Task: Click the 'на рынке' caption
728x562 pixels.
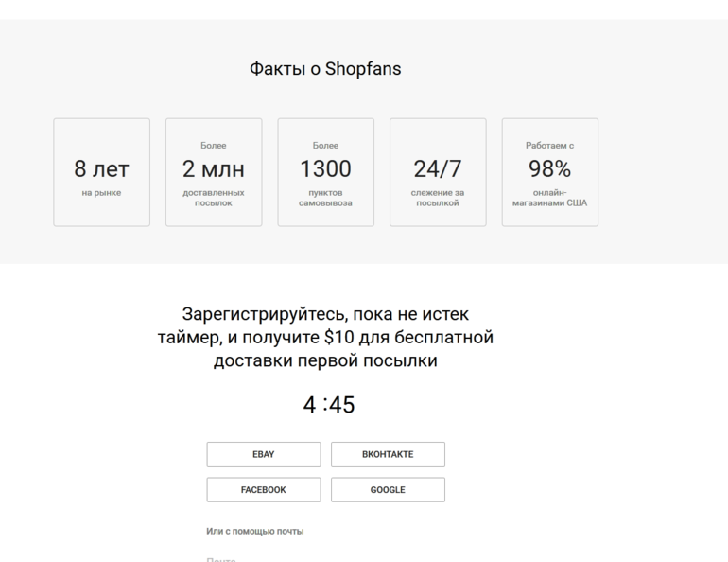Action: (x=101, y=193)
